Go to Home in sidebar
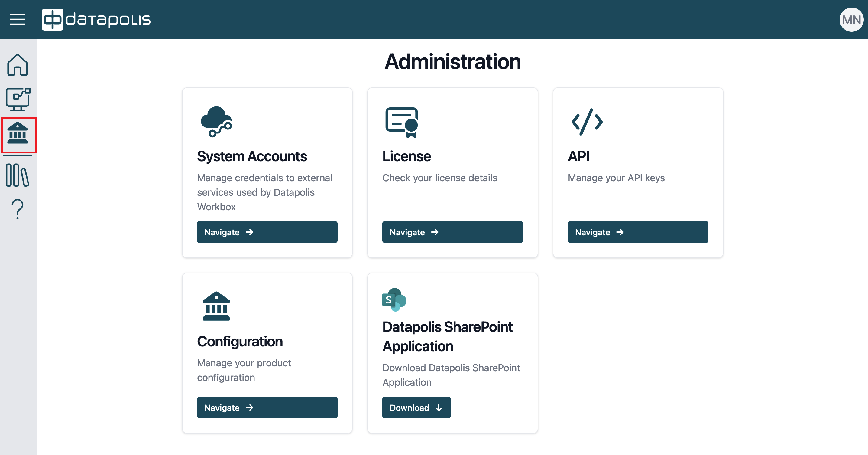 pyautogui.click(x=18, y=65)
